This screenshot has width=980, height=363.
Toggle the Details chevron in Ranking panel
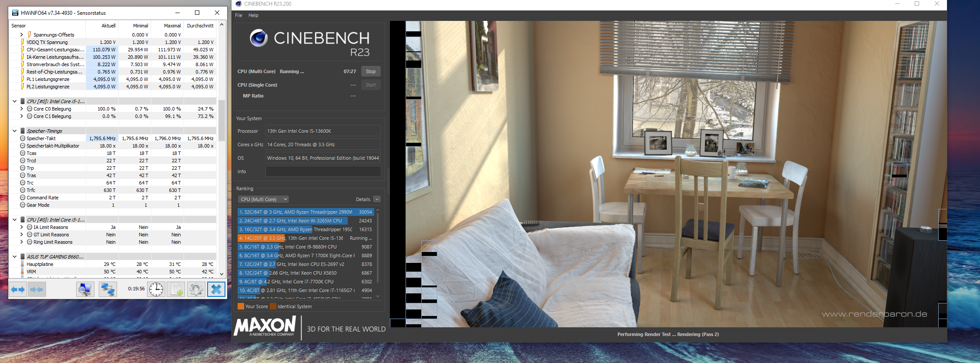coord(377,199)
